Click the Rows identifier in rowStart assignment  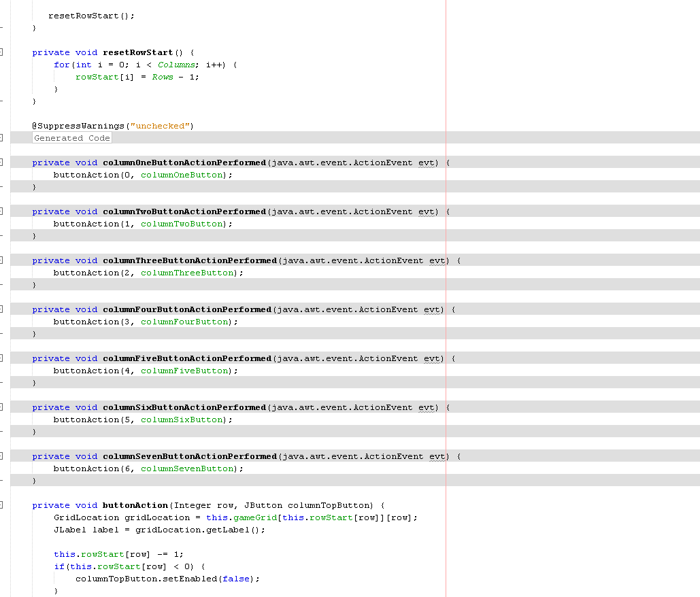(x=162, y=77)
